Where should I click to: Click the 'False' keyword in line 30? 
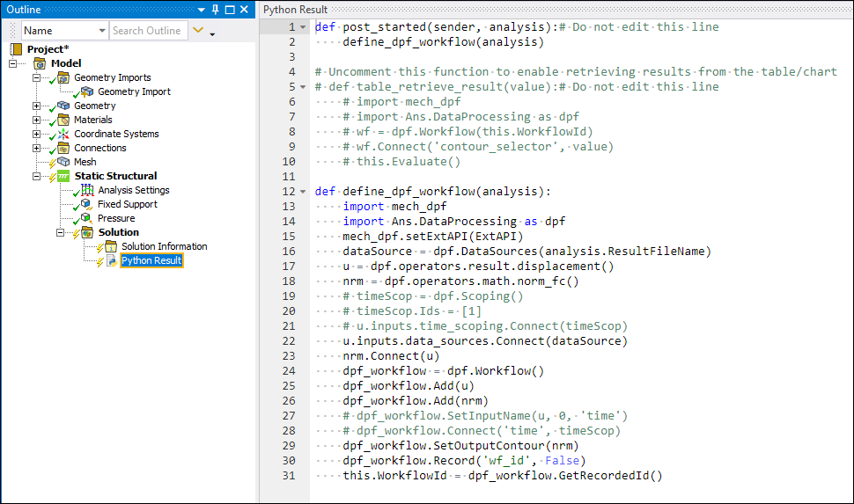tap(562, 460)
